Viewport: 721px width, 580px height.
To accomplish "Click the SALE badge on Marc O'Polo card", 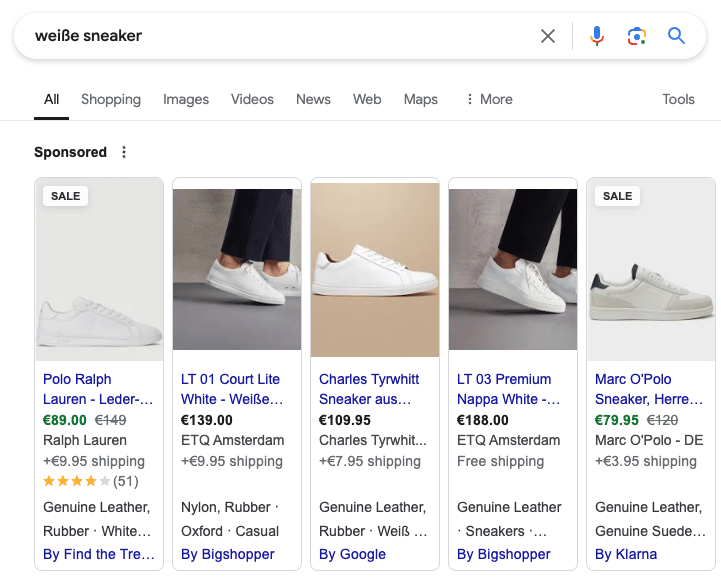I will 617,196.
